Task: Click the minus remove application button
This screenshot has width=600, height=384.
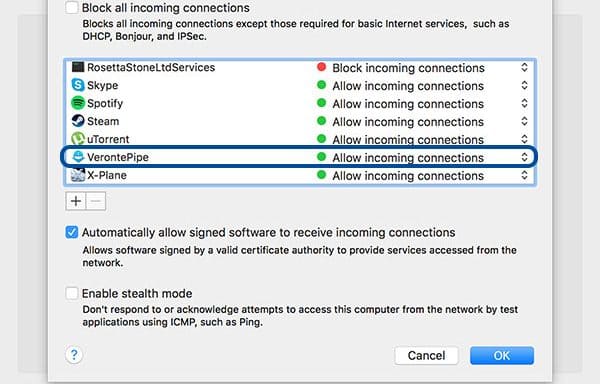Action: coord(96,201)
